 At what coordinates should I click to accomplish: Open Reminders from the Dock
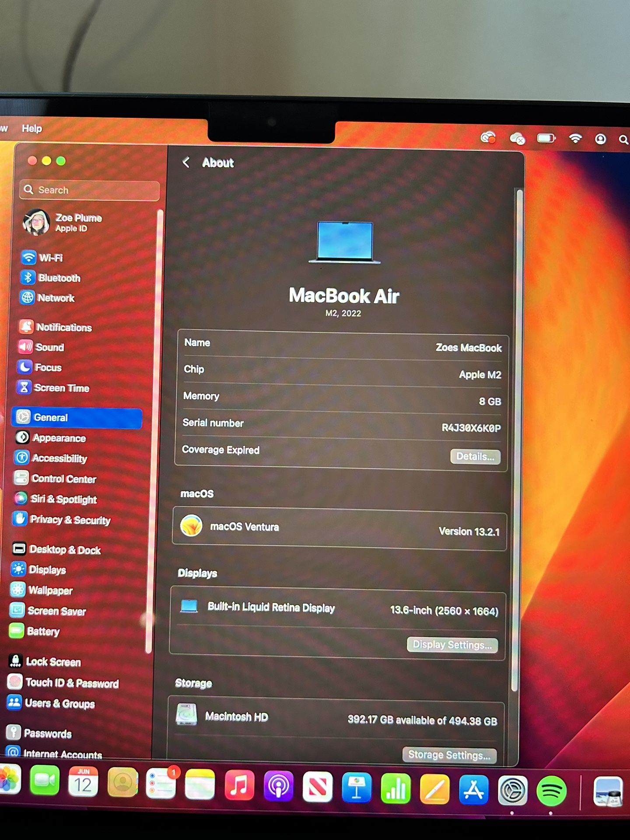coord(161,783)
